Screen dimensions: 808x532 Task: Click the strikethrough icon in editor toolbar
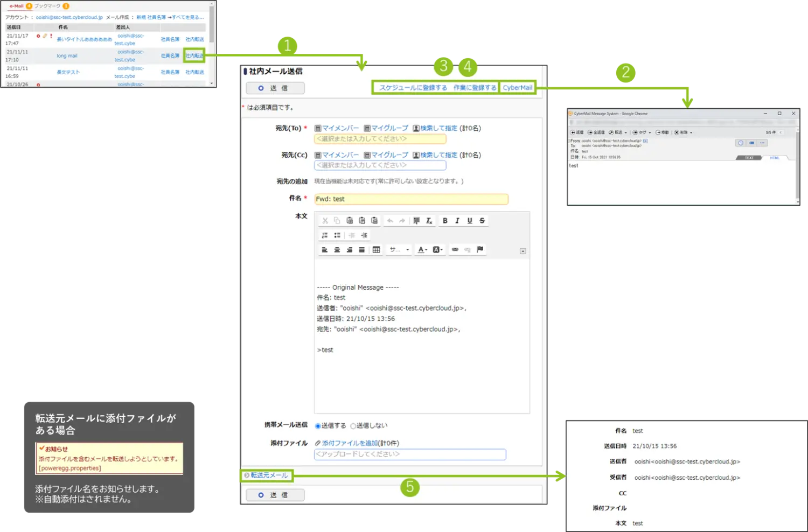point(482,221)
